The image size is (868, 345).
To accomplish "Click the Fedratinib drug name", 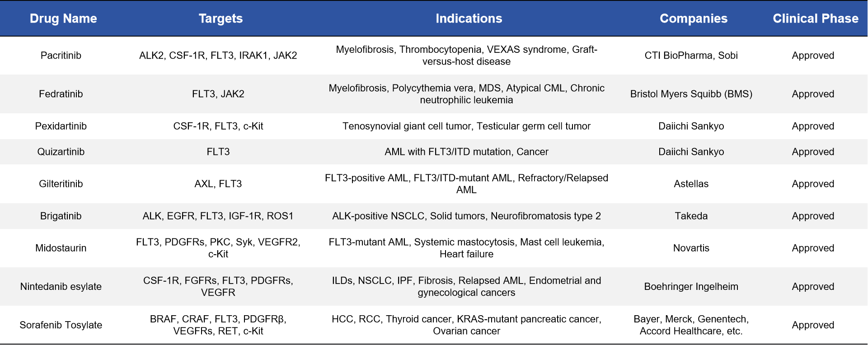I will pyautogui.click(x=61, y=94).
